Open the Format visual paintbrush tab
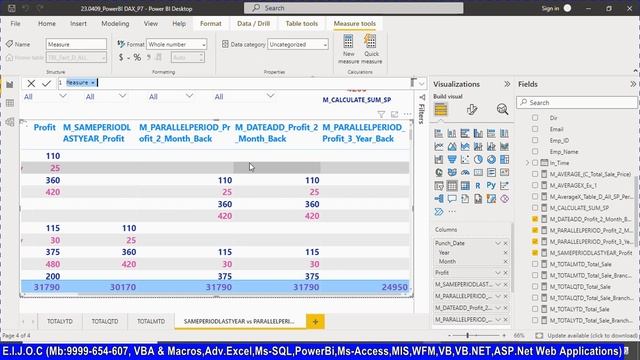Screen dimensions: 640x360 point(472,109)
